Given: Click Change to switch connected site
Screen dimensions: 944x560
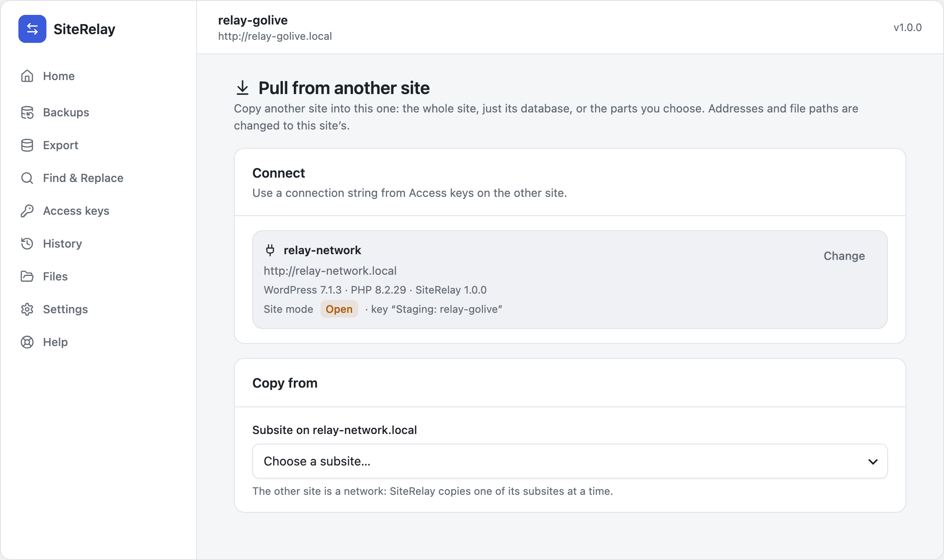Looking at the screenshot, I should [844, 256].
